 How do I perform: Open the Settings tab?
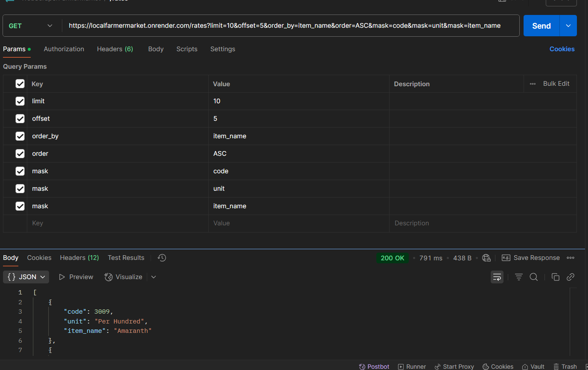pyautogui.click(x=223, y=49)
